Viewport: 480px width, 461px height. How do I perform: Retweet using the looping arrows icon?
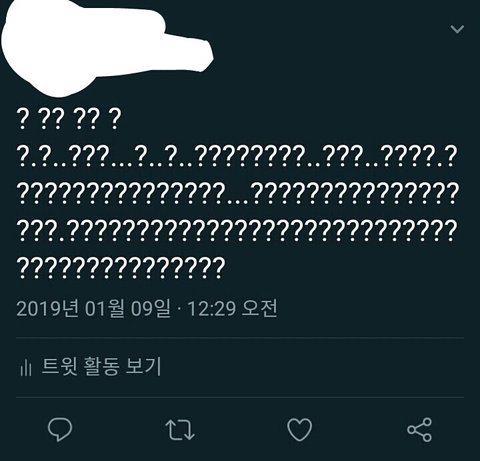click(180, 429)
